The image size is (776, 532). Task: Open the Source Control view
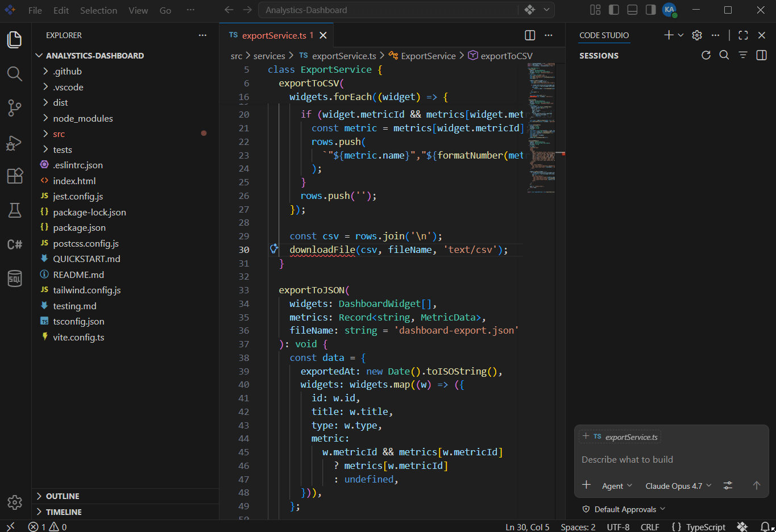[x=15, y=108]
